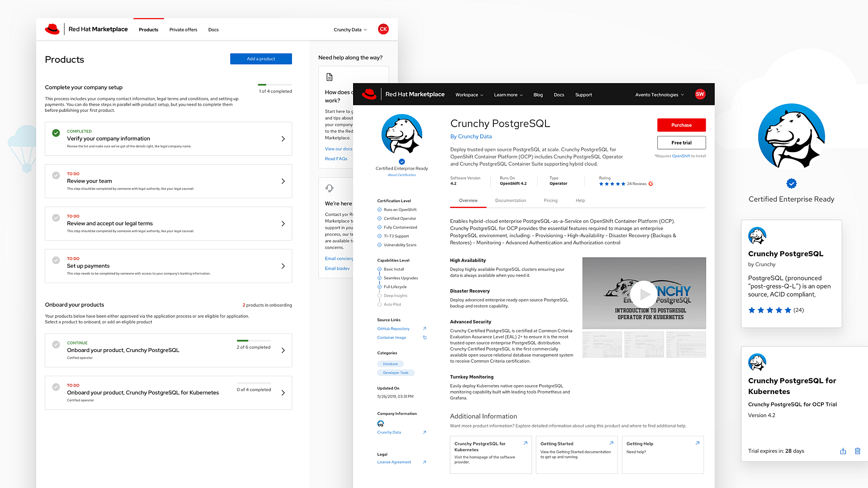
Task: Toggle status circle for Onboard Crunchy PostgreSQL
Action: click(56, 345)
